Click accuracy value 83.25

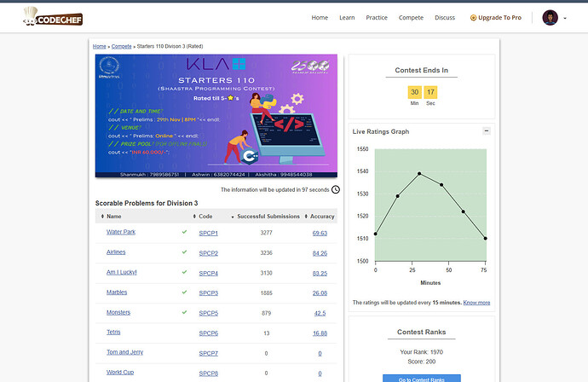coord(320,273)
